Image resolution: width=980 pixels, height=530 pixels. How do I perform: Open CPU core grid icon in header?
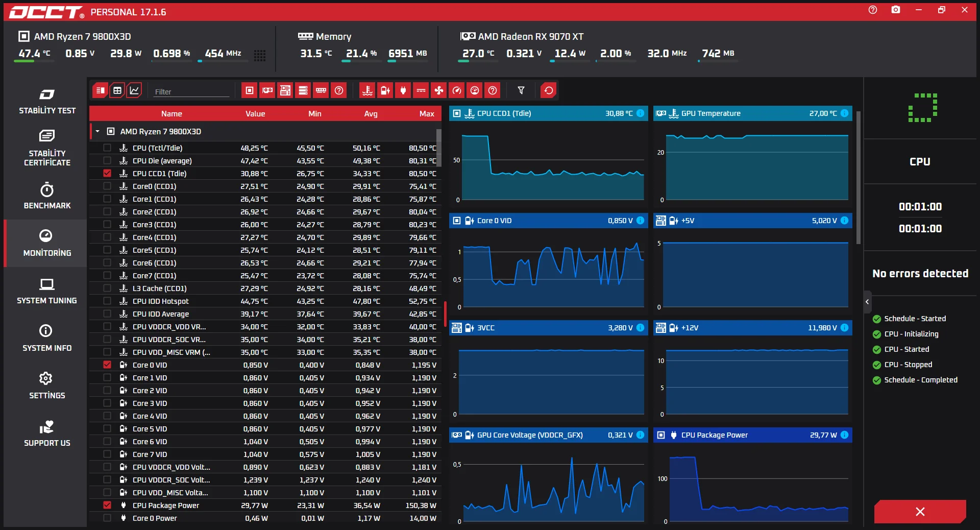point(260,55)
